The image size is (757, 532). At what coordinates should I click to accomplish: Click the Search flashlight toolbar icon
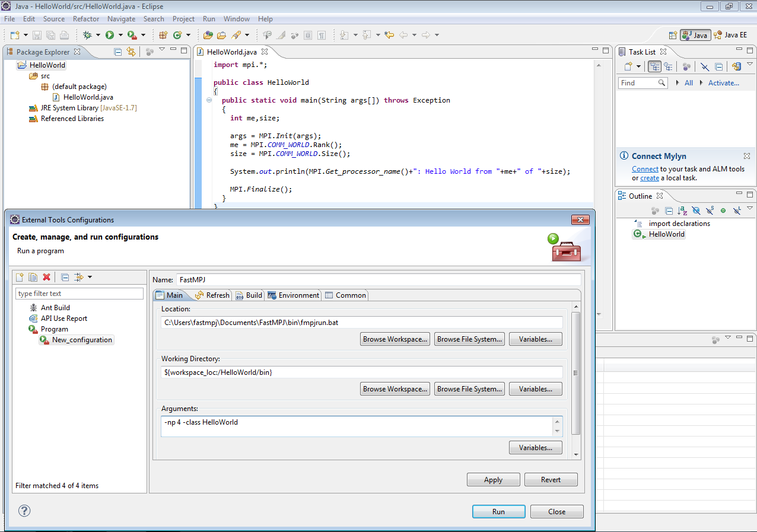click(236, 35)
